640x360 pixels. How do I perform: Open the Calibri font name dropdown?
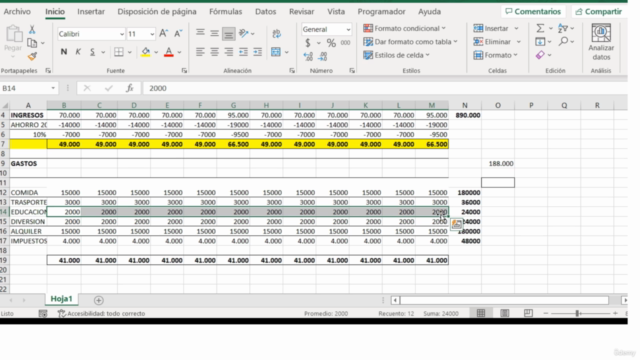click(122, 34)
